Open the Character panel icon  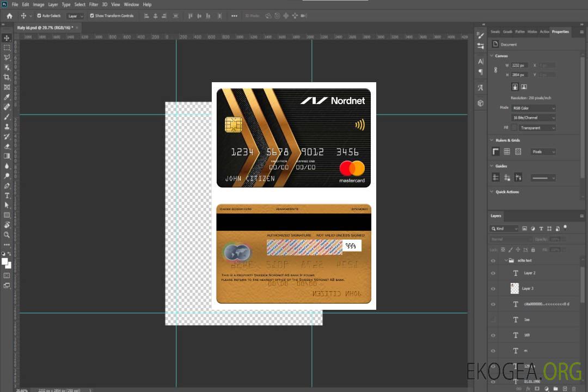(480, 62)
